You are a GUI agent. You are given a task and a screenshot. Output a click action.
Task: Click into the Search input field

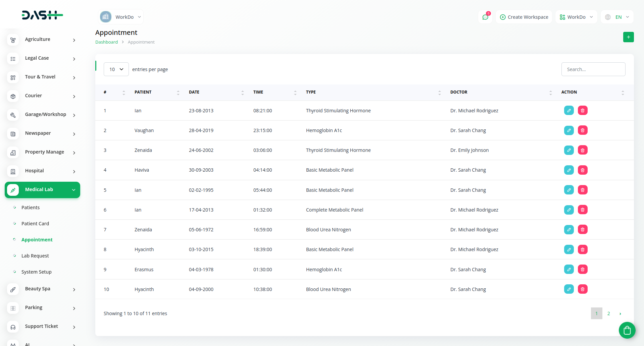[593, 69]
